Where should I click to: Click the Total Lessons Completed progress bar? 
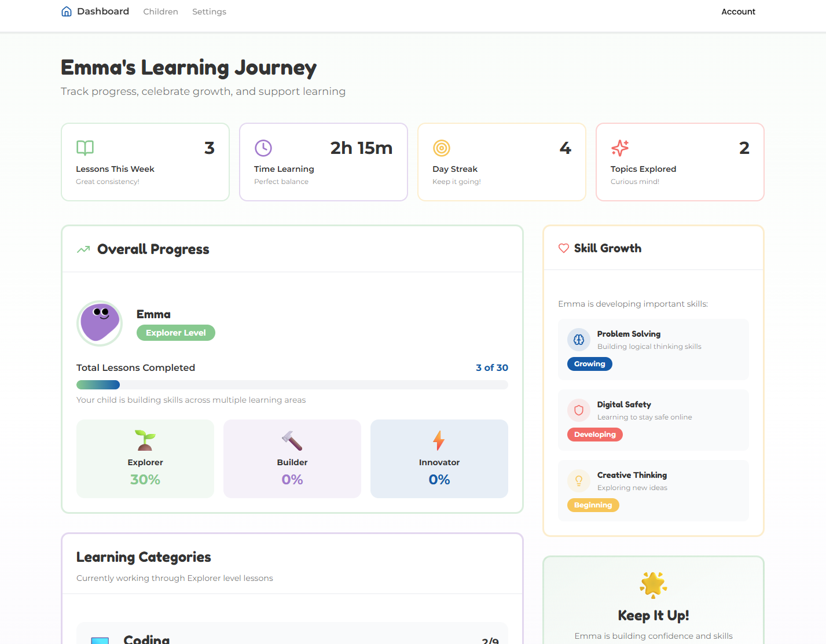(x=292, y=384)
